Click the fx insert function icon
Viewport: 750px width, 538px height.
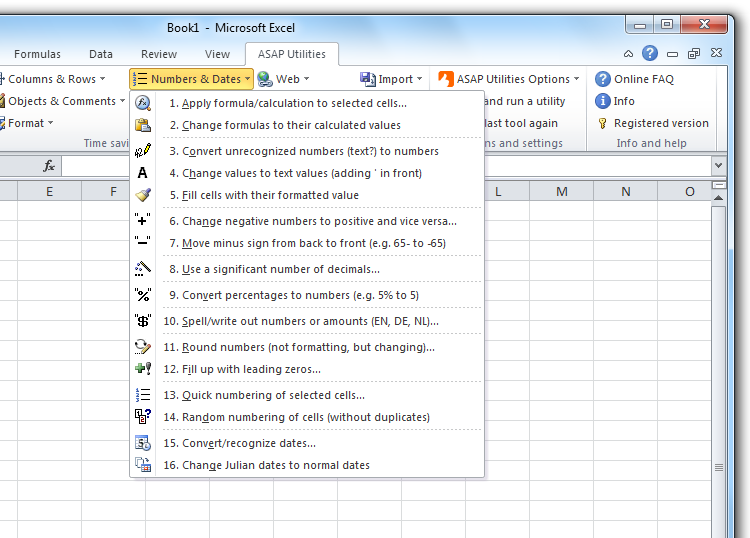49,166
